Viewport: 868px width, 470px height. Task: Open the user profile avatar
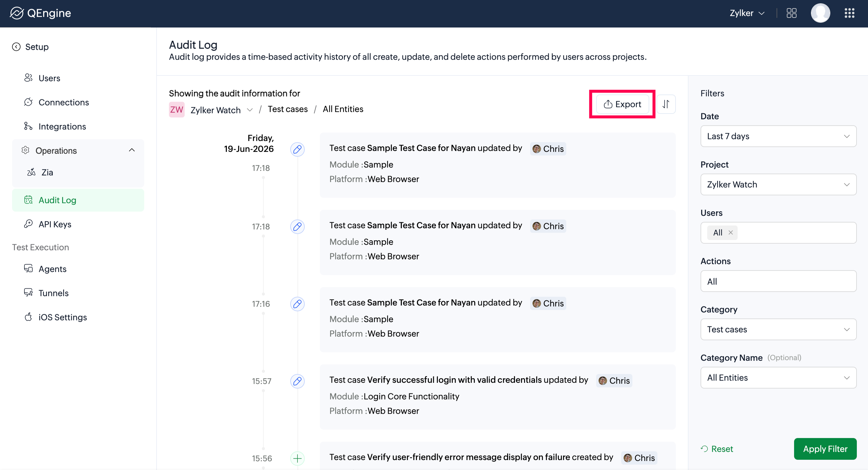(820, 13)
